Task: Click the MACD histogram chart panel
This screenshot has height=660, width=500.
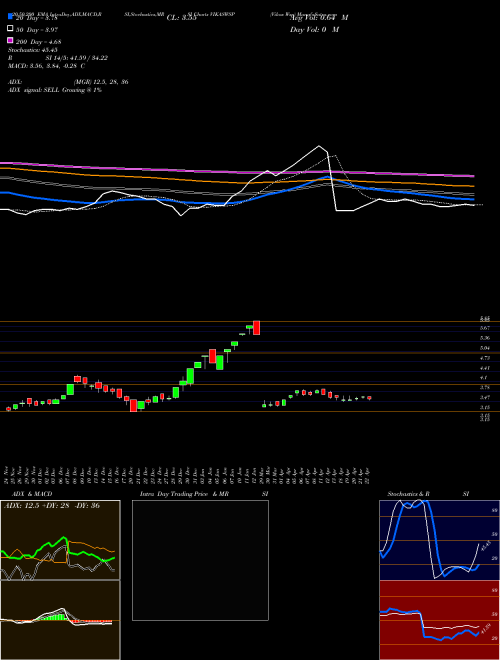Action: pyautogui.click(x=60, y=620)
